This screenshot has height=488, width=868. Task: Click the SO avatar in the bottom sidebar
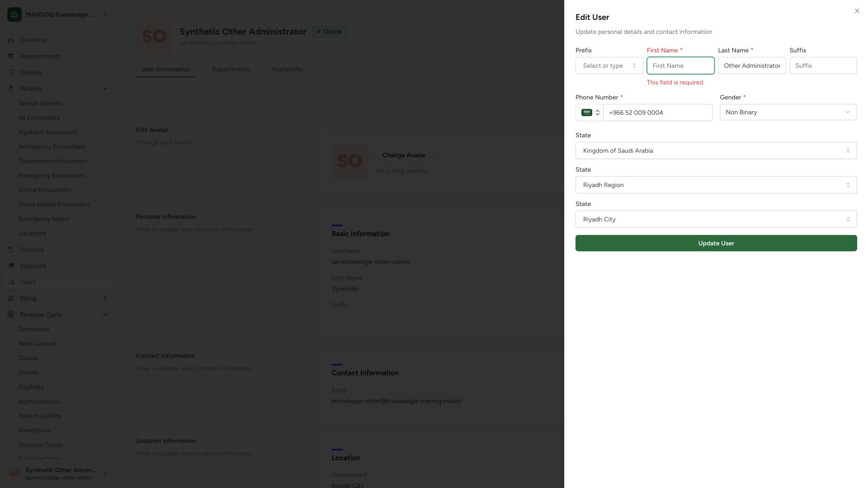(x=14, y=474)
